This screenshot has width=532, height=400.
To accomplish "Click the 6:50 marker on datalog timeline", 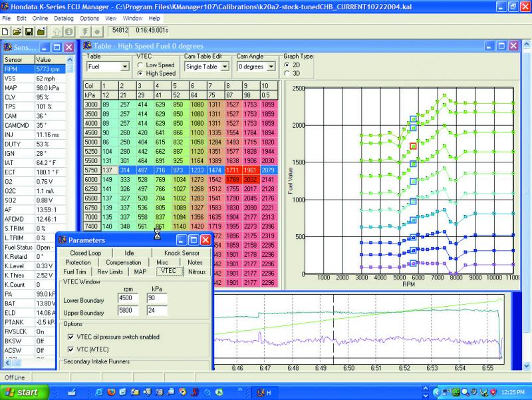I will click(x=348, y=368).
